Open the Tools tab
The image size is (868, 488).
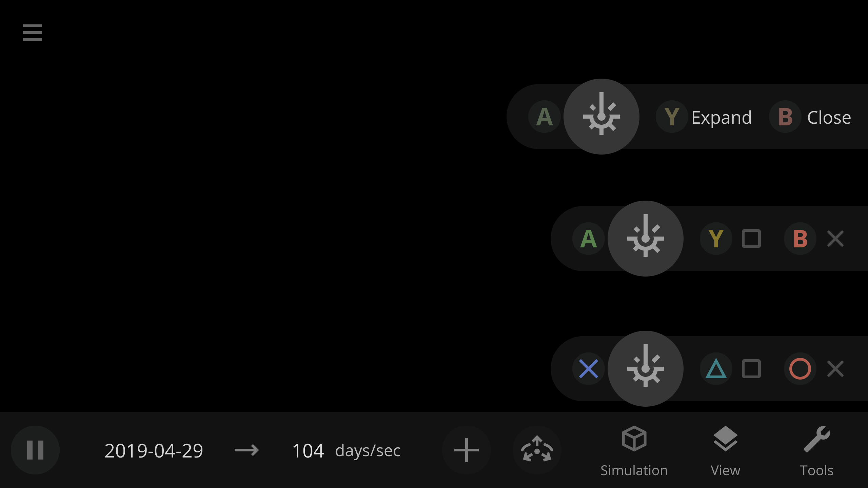(x=817, y=451)
